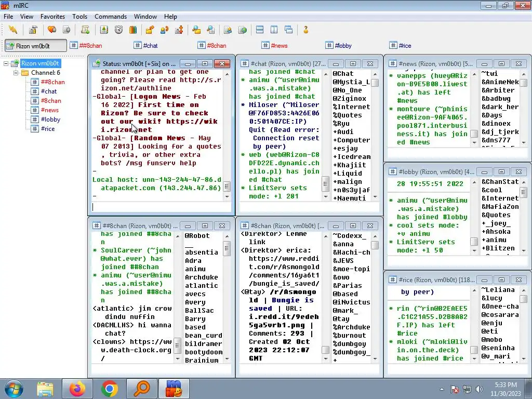The height and width of the screenshot is (399, 532).
Task: Click the DCC Send File folder icon
Action: click(150, 30)
